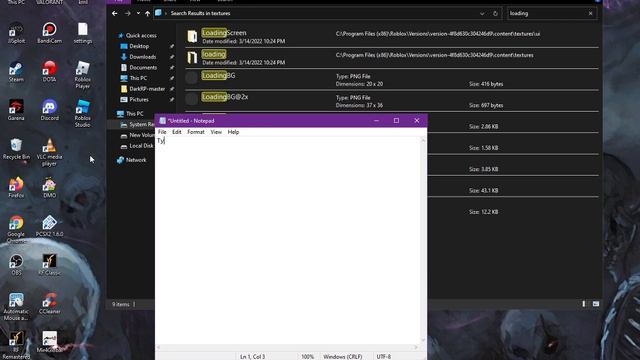The image size is (640, 360).
Task: Select Network in Explorer sidebar
Action: pos(136,160)
